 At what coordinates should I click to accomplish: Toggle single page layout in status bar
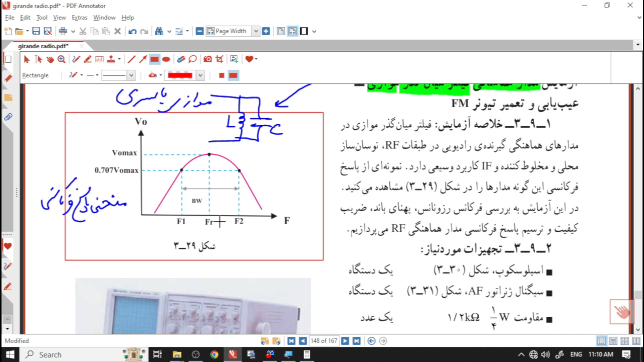[x=601, y=341]
